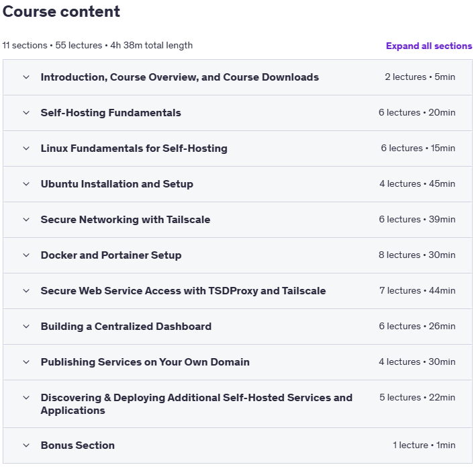This screenshot has width=476, height=467.
Task: Expand chevron beside Secure Web Service Access section
Action: 26,291
